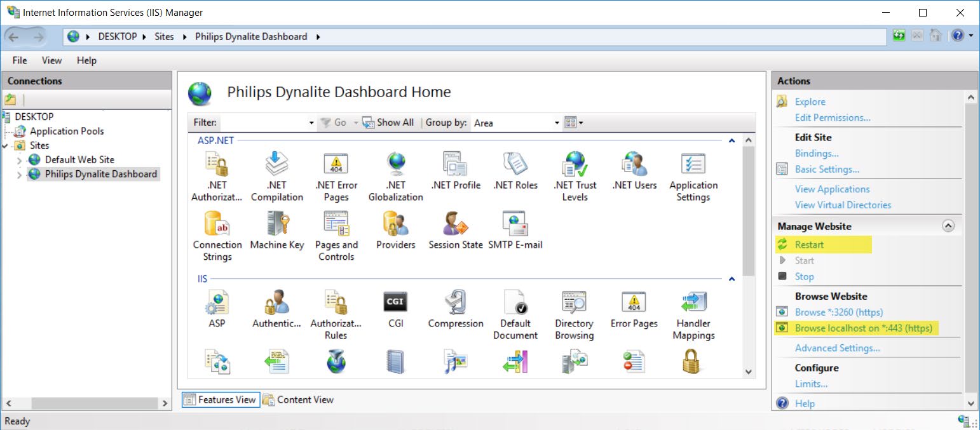This screenshot has height=430, width=980.
Task: Click the Help icon in the address toolbar
Action: pyautogui.click(x=958, y=36)
